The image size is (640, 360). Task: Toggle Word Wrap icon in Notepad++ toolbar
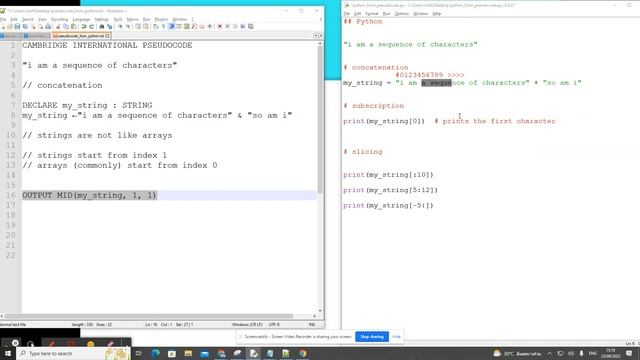(156, 27)
